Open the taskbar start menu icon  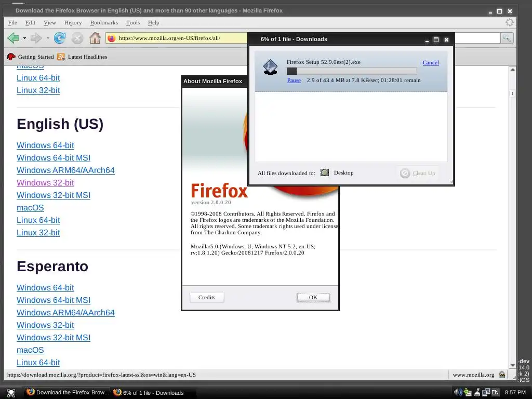11,393
